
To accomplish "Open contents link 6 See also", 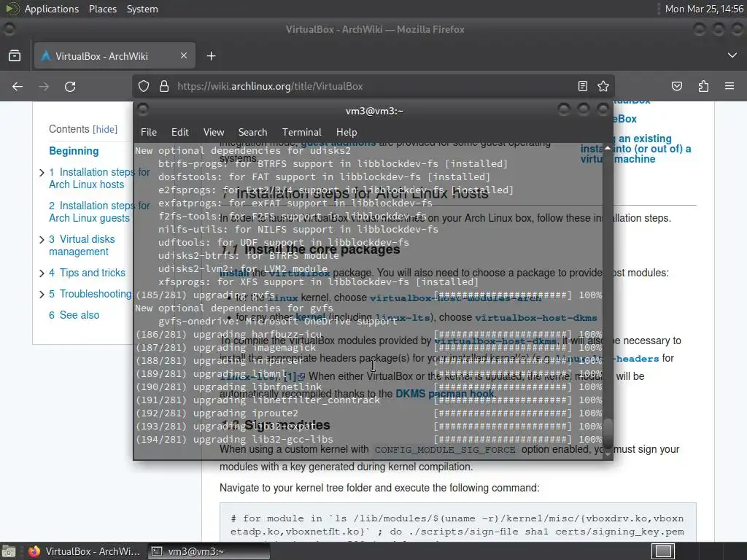I will (74, 315).
